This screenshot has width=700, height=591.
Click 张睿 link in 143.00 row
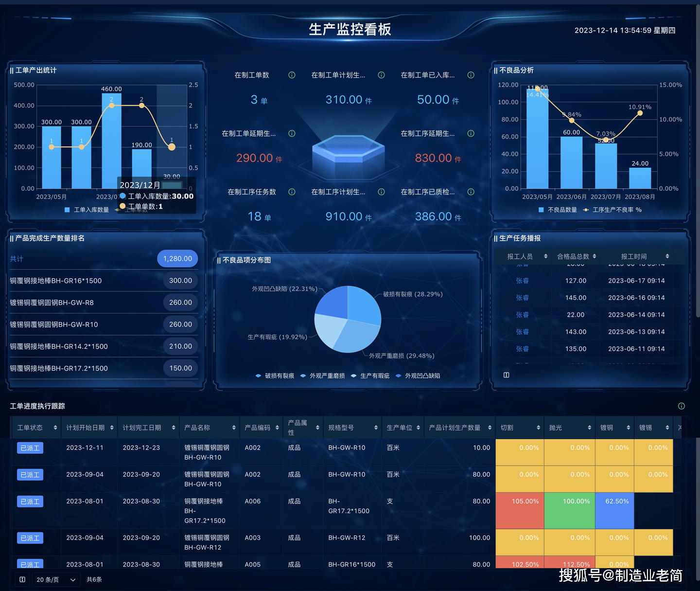[523, 332]
